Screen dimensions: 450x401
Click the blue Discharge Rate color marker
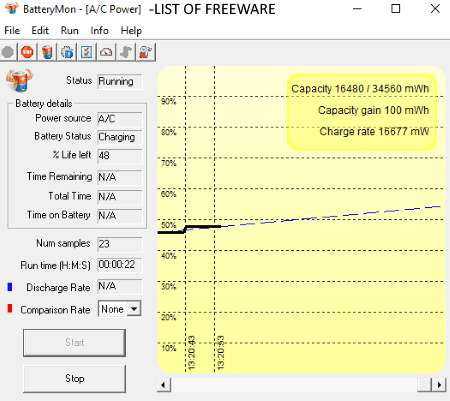pyautogui.click(x=10, y=287)
